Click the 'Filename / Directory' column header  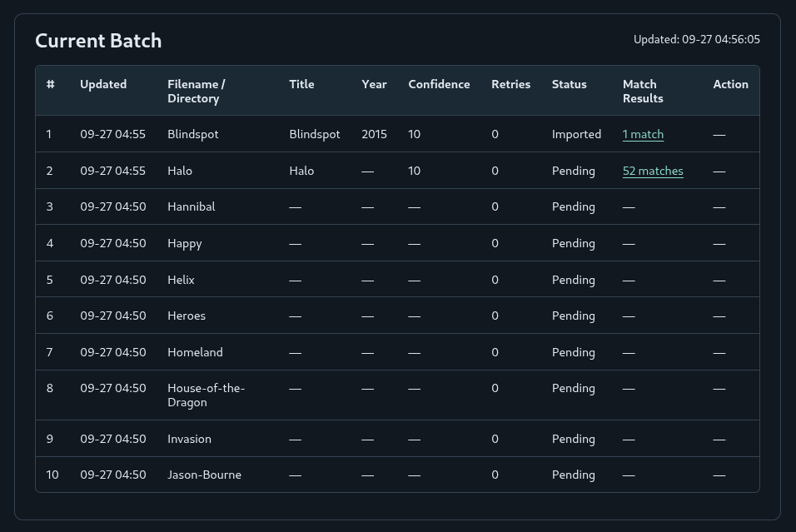tap(197, 92)
